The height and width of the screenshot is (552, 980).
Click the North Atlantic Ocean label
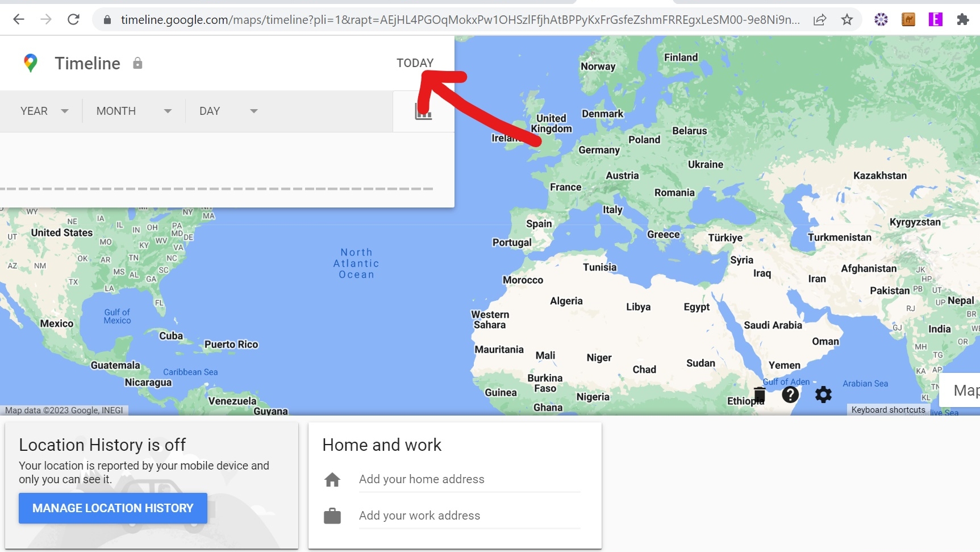(x=356, y=263)
